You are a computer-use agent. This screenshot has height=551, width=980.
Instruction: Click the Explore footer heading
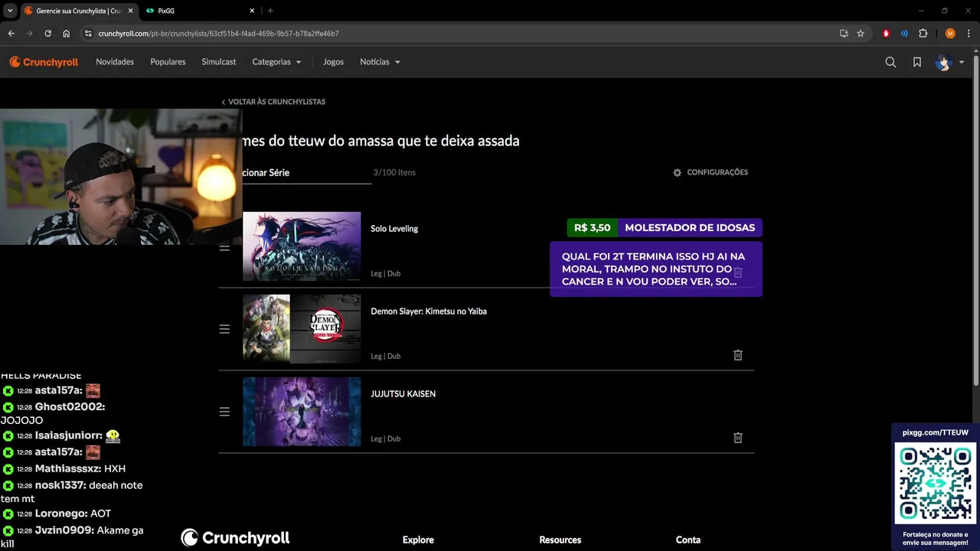[x=418, y=540]
